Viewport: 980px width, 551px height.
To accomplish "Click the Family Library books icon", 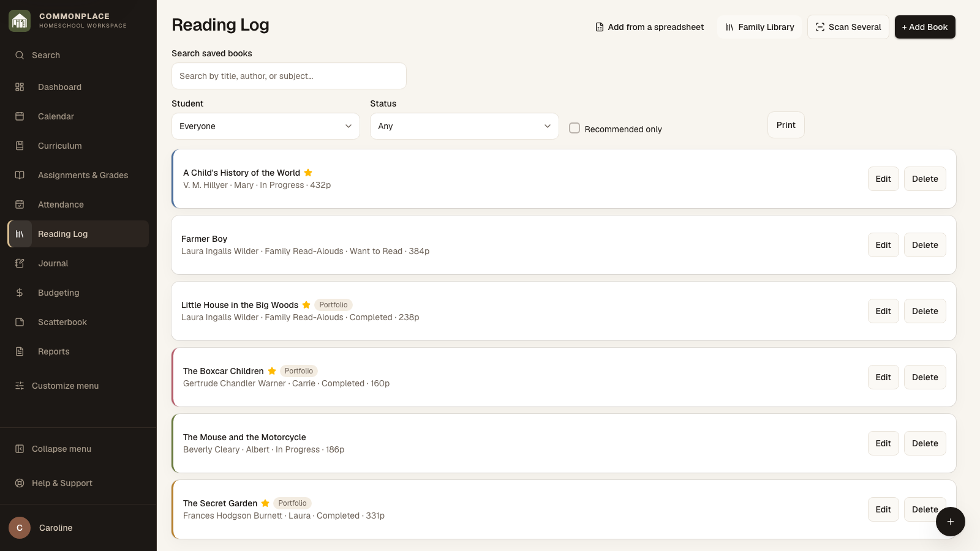I will 729,27.
